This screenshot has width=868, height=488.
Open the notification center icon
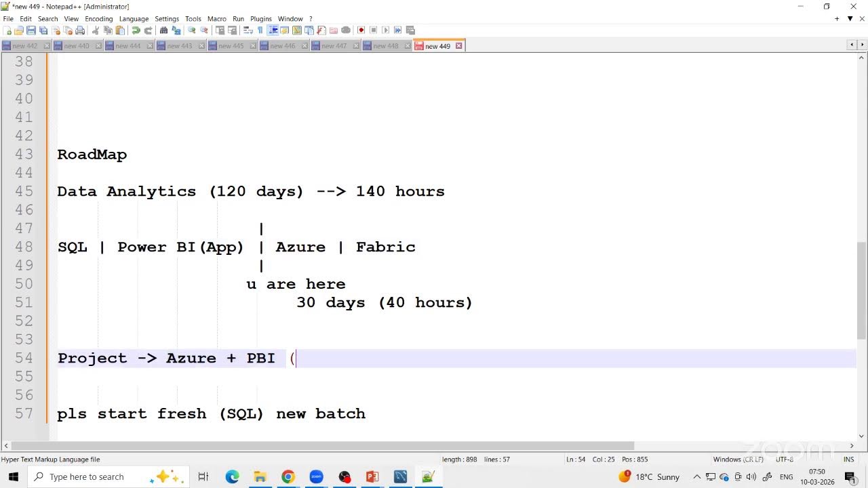click(x=850, y=476)
